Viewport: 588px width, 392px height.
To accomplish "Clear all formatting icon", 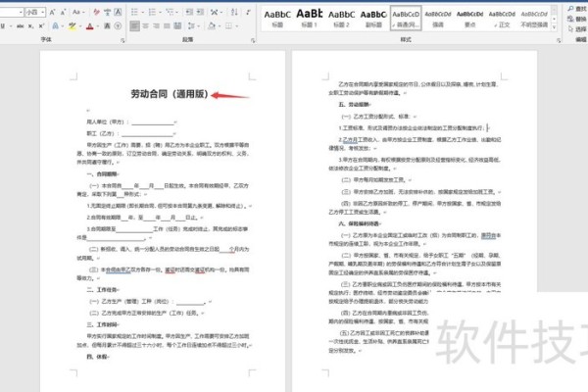I will [96, 13].
